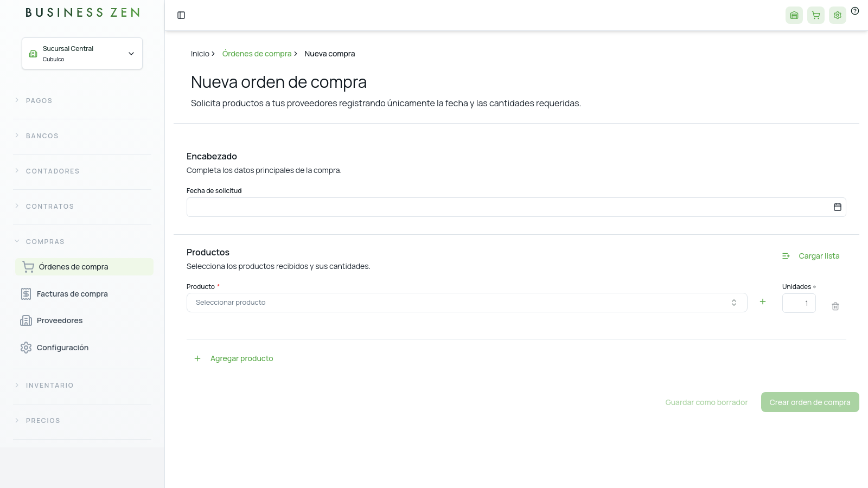Screen dimensions: 868x488
Task: Open the calendar picker for Fecha de solicitud
Action: point(838,207)
